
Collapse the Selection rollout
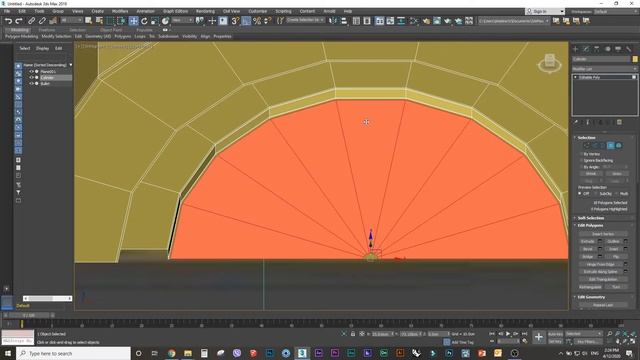pos(586,138)
